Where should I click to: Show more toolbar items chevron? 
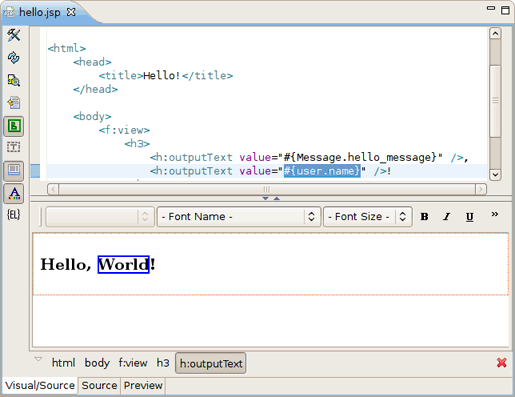coord(495,214)
